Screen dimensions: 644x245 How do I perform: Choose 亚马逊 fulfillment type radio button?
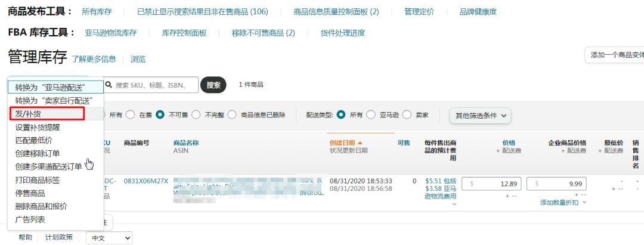click(371, 114)
